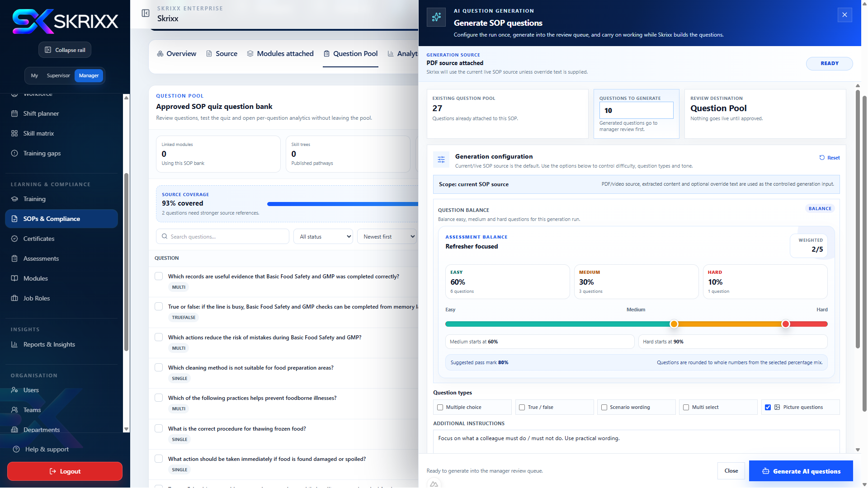The width and height of the screenshot is (868, 488).
Task: Click the Question Pool clipboard icon
Action: click(x=326, y=54)
